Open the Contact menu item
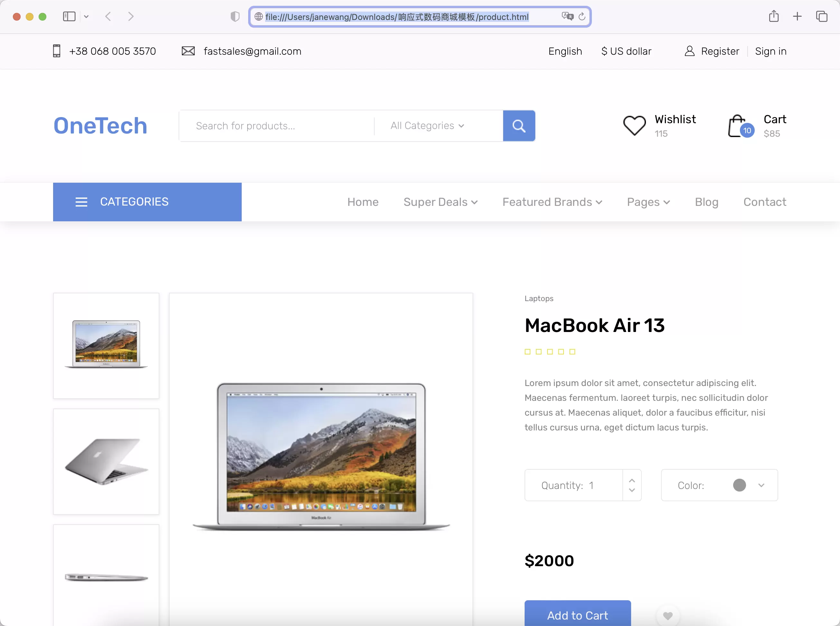The height and width of the screenshot is (626, 840). pyautogui.click(x=765, y=202)
